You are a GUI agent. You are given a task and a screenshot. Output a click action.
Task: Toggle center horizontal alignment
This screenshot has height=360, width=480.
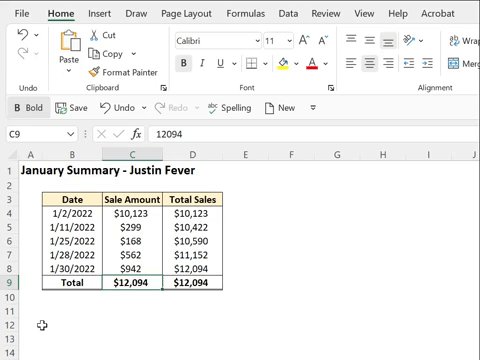point(369,63)
